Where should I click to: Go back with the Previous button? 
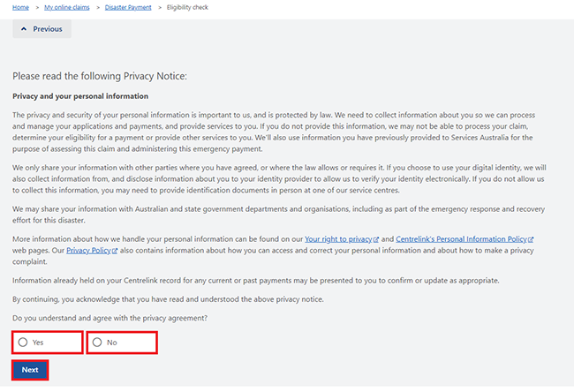[42, 29]
